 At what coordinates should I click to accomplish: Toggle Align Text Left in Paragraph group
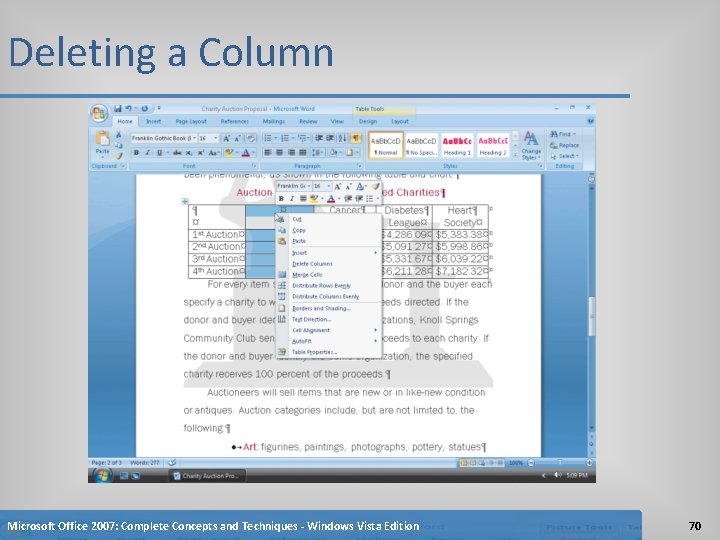point(267,152)
